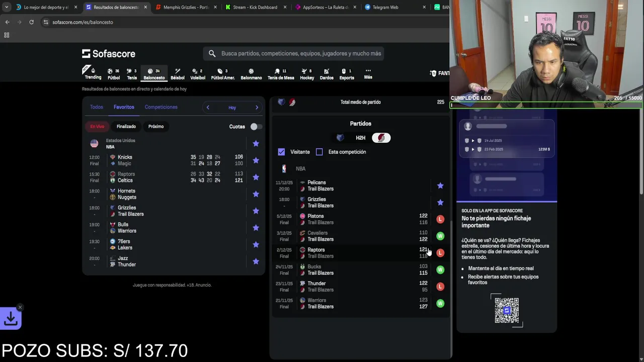Filter by En Vivo games
The image size is (644, 362).
point(97,127)
